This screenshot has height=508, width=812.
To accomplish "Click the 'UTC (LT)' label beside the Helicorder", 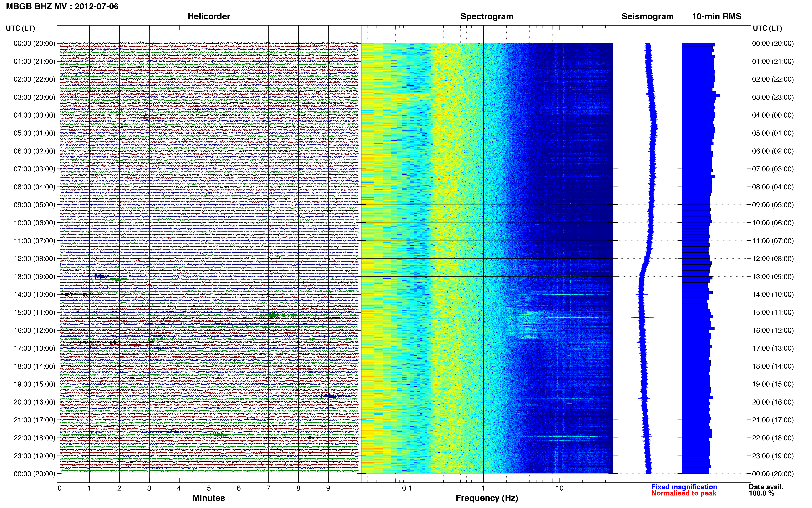I will (21, 28).
